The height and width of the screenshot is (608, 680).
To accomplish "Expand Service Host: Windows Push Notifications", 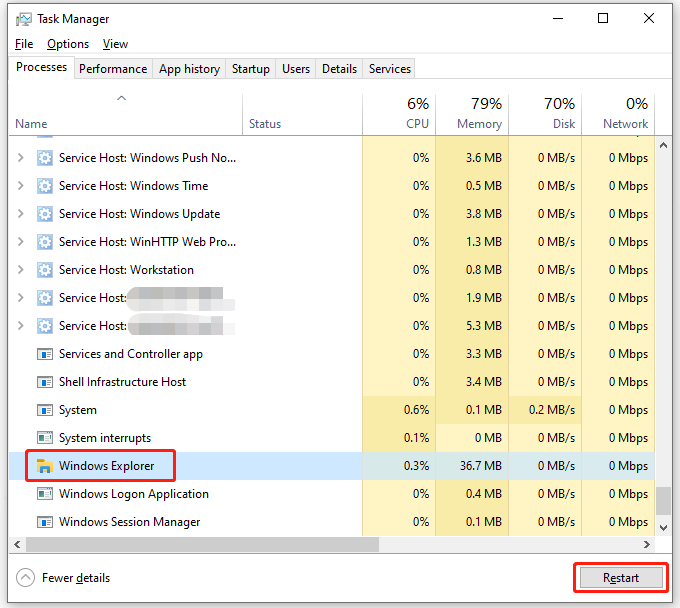I will (x=21, y=158).
